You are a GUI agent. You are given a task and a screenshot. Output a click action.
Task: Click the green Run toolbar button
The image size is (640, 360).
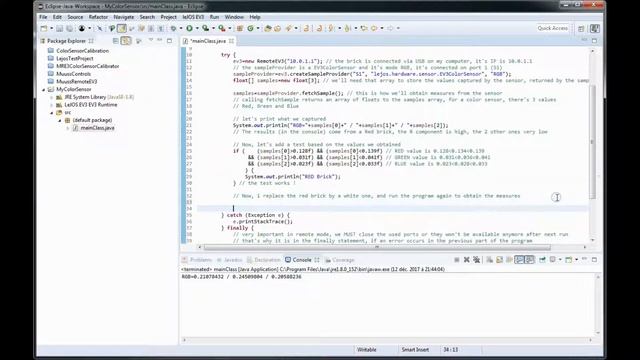click(x=189, y=28)
